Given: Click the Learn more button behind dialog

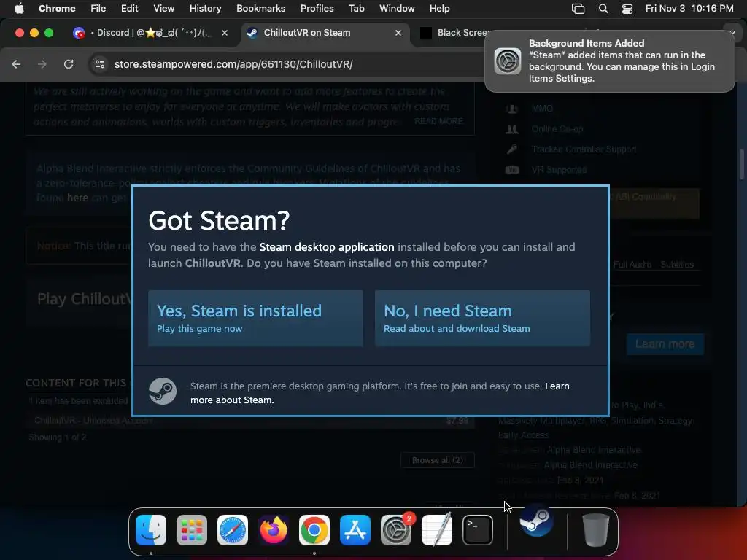Looking at the screenshot, I should tap(665, 344).
